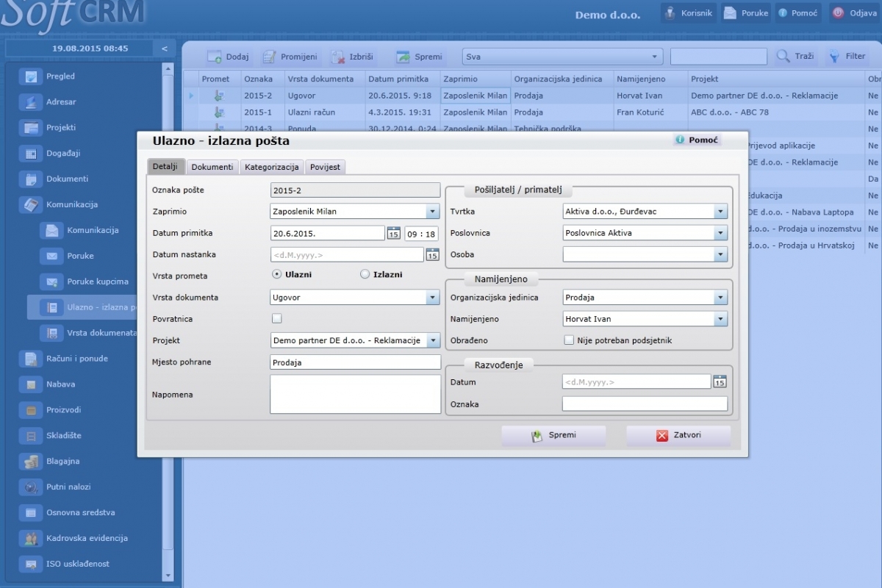Open the Nabava sidebar icon
Screen dimensions: 882x588
(31, 384)
